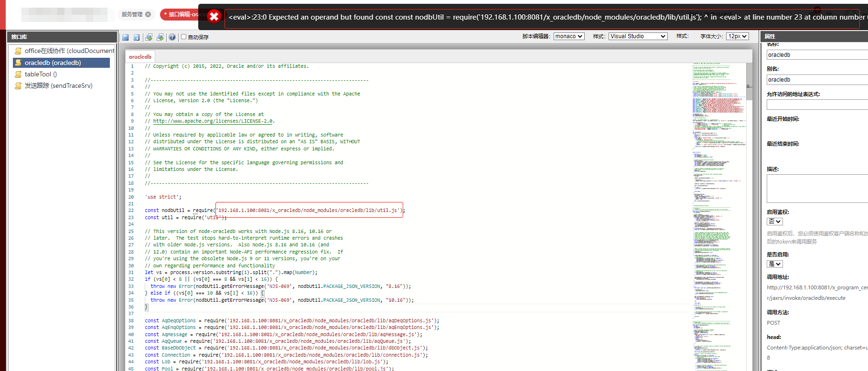The height and width of the screenshot is (371, 868).
Task: Click the second green-arrow import icon in toolbar
Action: [x=160, y=37]
